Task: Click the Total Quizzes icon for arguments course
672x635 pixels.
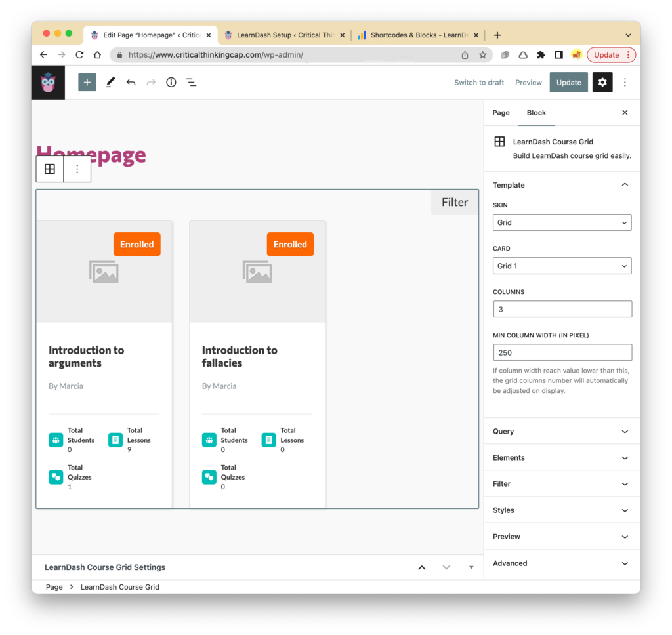Action: click(x=56, y=477)
